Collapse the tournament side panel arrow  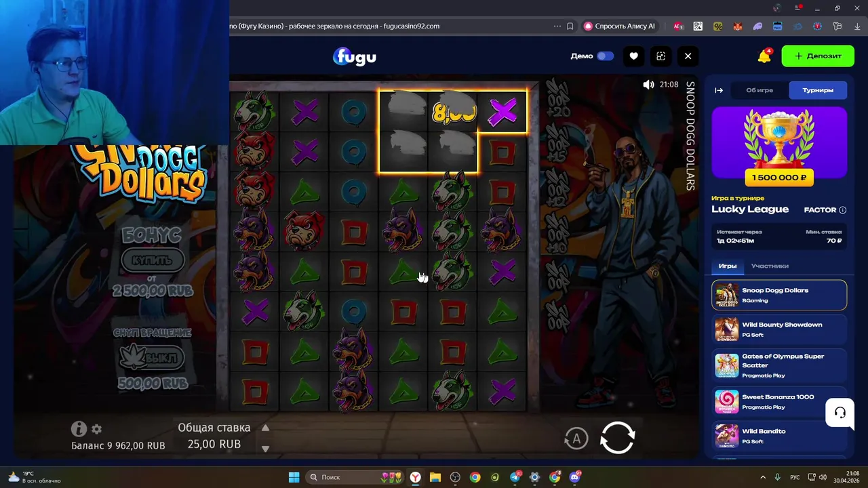(719, 90)
